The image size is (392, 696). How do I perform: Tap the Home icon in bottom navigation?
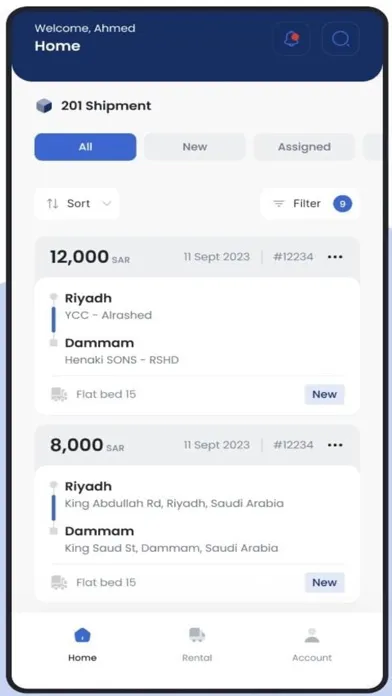click(82, 635)
